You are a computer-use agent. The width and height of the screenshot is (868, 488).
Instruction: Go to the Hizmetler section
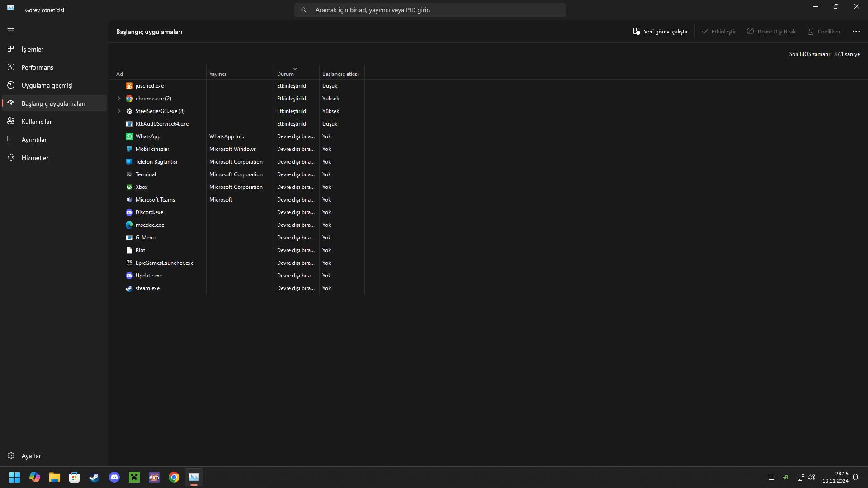(35, 158)
